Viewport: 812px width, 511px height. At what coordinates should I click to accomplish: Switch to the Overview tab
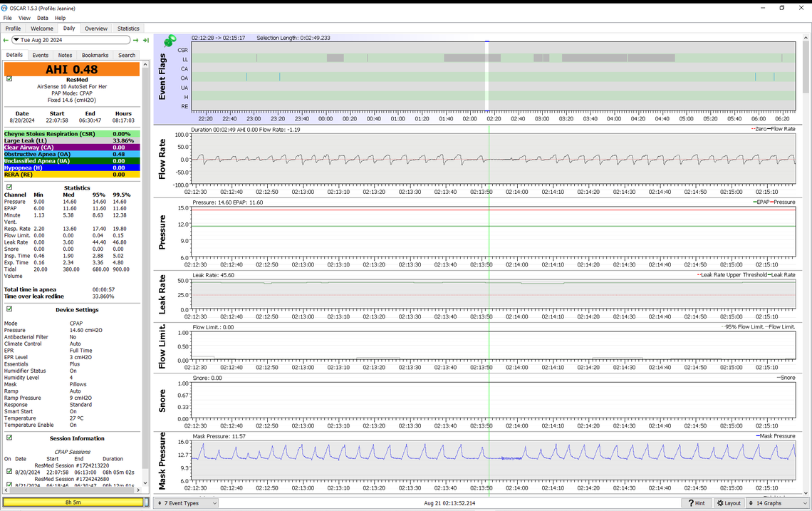tap(96, 29)
